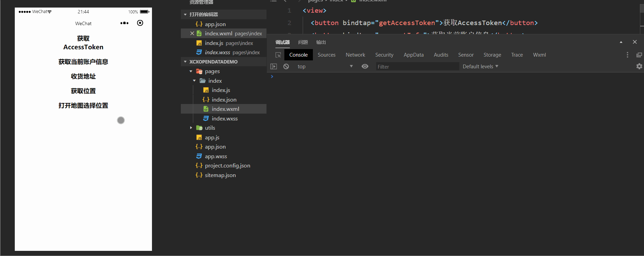Image resolution: width=644 pixels, height=256 pixels.
Task: Click the index.wxss pages\index stylesheet icon
Action: 199,52
